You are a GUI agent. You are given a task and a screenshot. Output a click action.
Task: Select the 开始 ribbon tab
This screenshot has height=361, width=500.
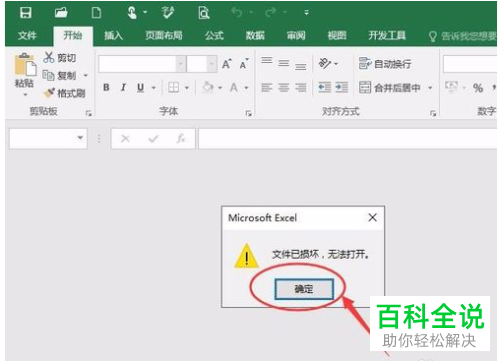tap(73, 35)
